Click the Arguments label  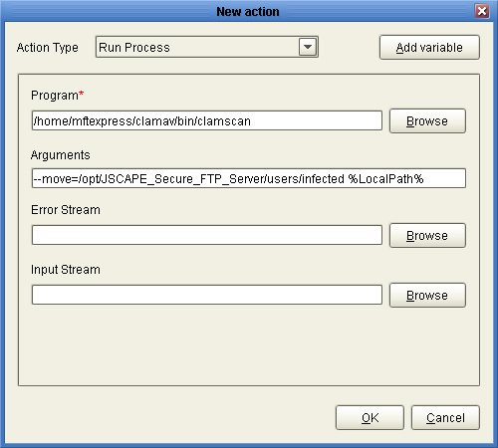(61, 155)
